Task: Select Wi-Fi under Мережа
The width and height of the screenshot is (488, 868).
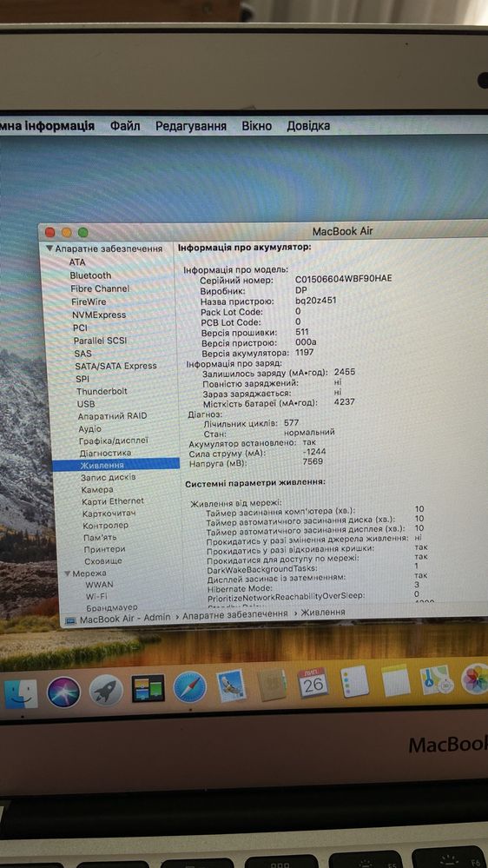Action: 97,596
